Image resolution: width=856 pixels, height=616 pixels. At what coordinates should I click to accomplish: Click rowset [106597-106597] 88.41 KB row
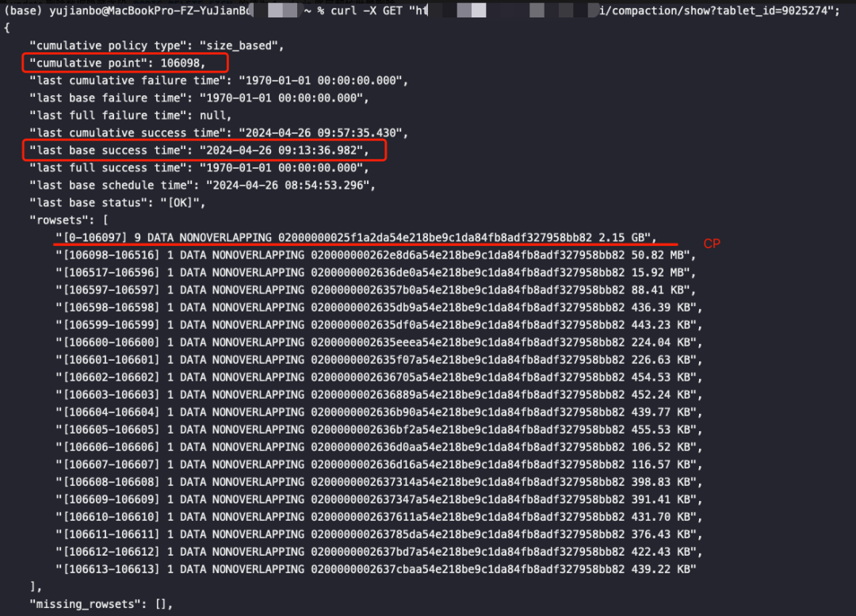tap(376, 290)
